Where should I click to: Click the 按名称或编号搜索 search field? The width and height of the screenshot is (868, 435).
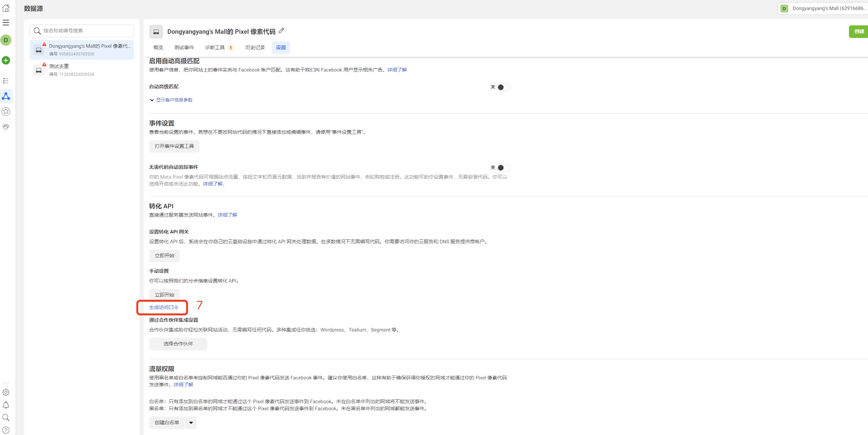pos(82,31)
